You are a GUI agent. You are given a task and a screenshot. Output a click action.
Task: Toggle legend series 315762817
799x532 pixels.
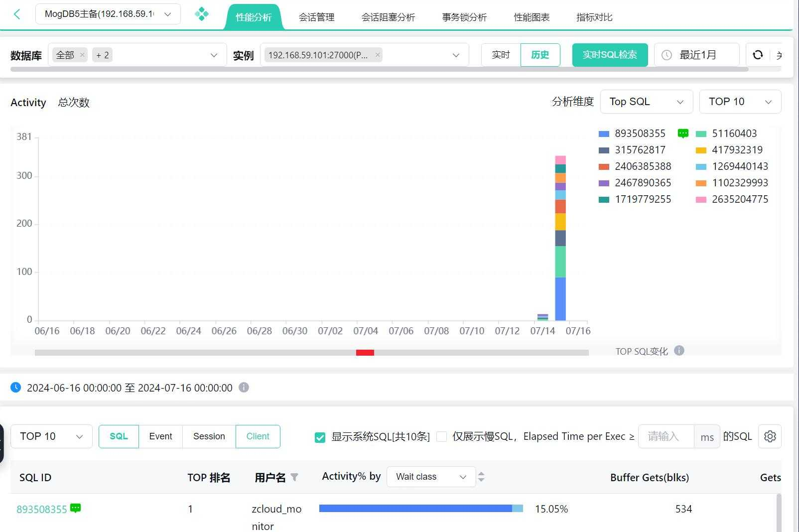click(632, 150)
